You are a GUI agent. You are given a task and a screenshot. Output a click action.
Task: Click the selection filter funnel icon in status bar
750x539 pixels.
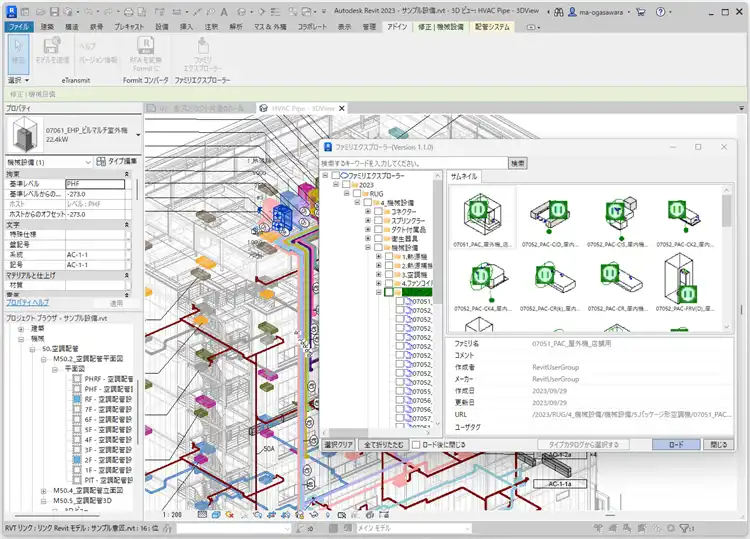pos(685,528)
